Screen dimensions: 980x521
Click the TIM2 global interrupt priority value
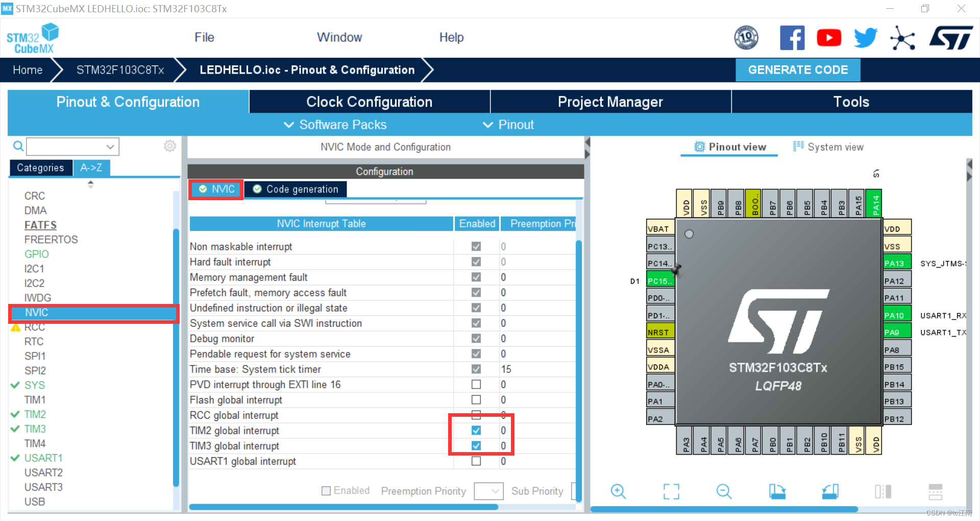point(503,431)
